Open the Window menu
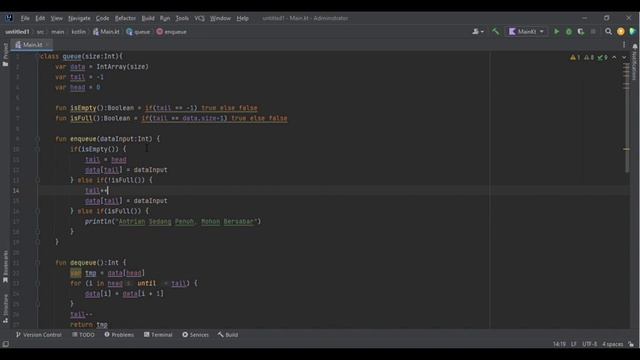Image resolution: width=640 pixels, height=360 pixels. [220, 18]
